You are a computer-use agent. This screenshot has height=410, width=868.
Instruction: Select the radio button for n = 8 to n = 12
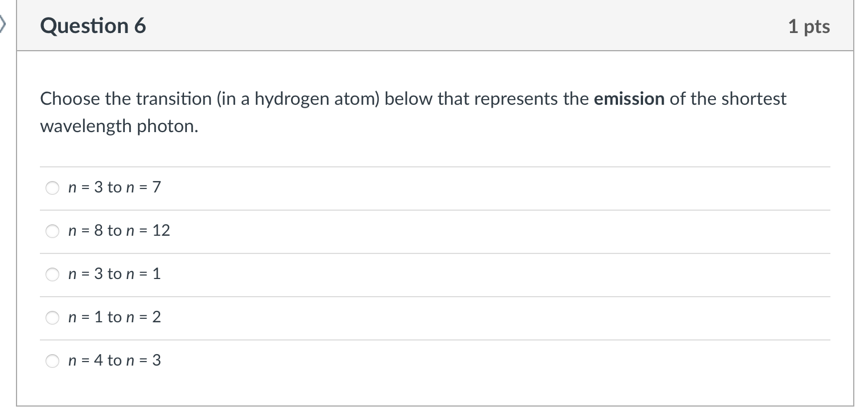pos(52,231)
